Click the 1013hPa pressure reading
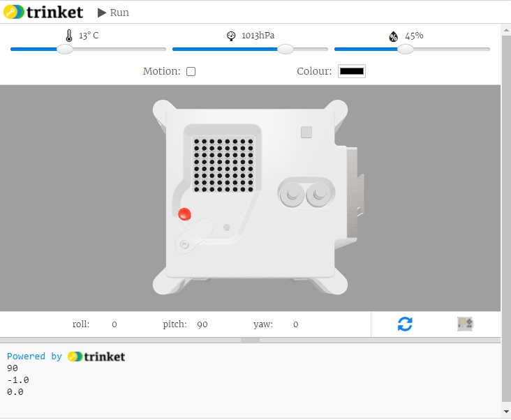 pos(258,36)
